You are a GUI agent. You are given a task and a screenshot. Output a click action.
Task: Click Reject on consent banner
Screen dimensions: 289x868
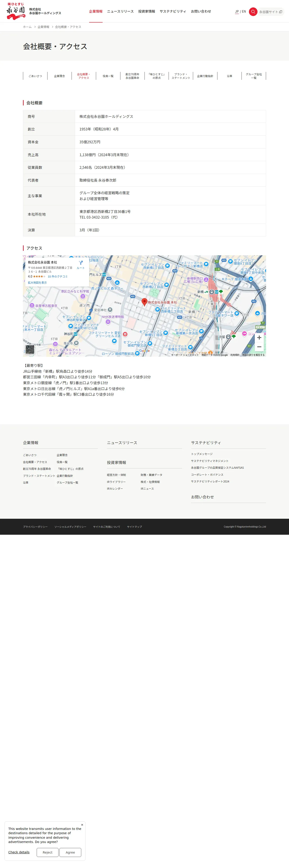pos(47,852)
